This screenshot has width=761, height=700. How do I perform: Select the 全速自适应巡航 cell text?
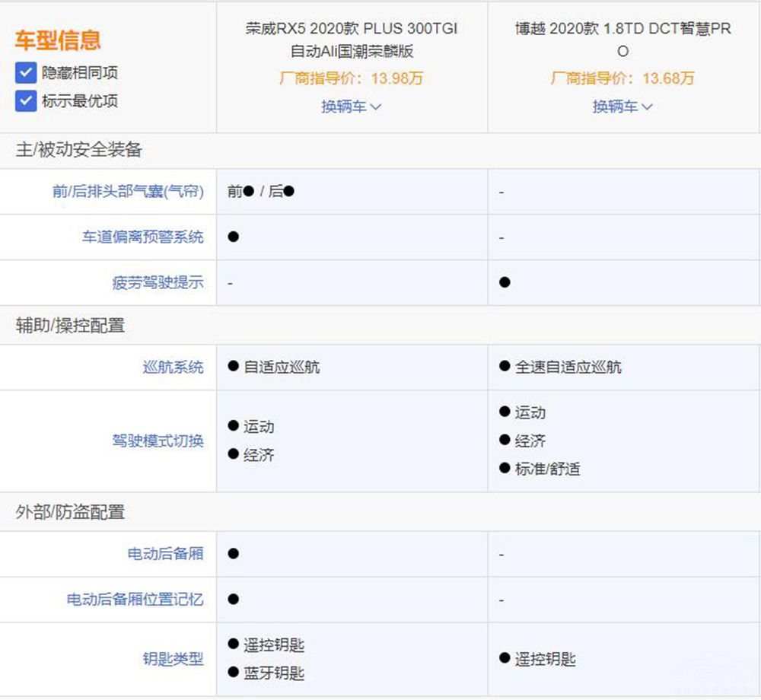point(568,367)
